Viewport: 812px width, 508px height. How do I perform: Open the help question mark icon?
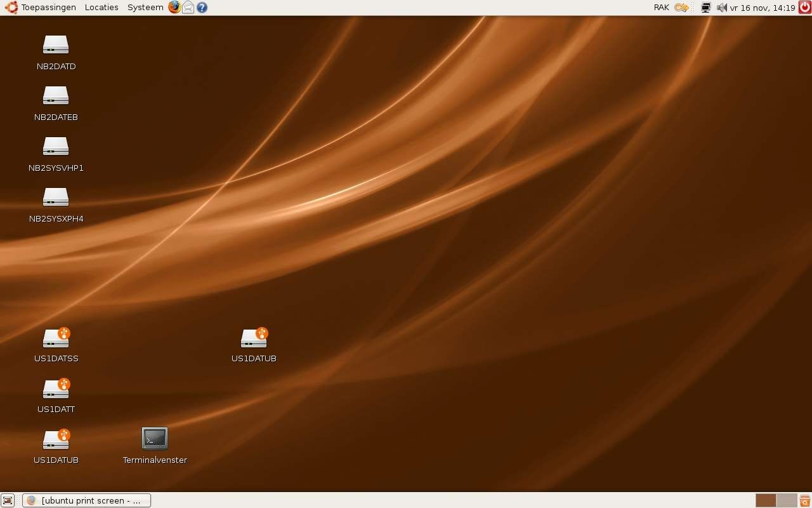(202, 8)
